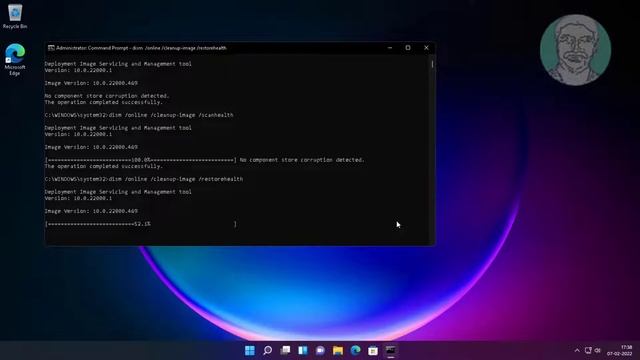
Task: Open Task View on the taskbar
Action: [x=285, y=350]
